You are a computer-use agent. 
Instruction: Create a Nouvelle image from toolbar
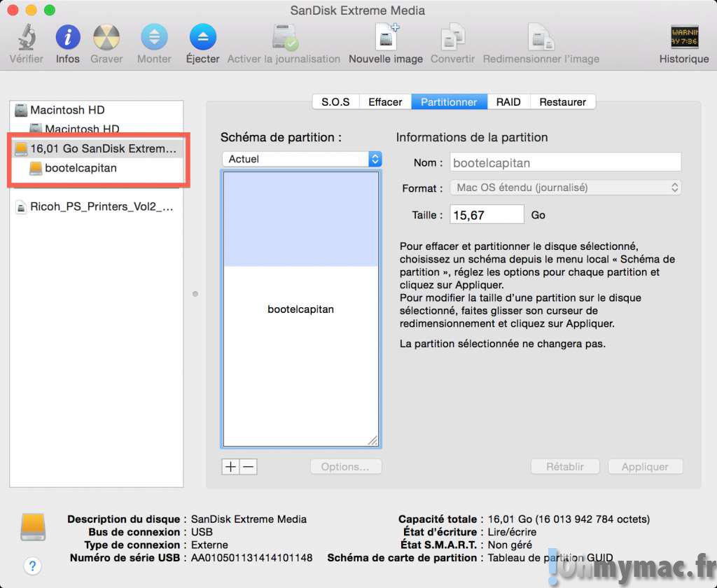[x=386, y=37]
